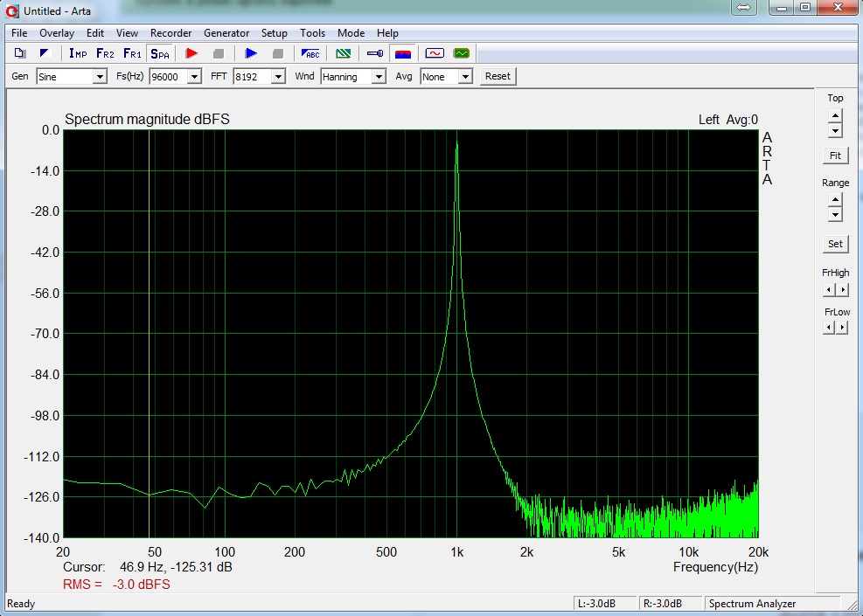Decrease Range with the down arrow
The width and height of the screenshot is (863, 616).
(x=835, y=214)
